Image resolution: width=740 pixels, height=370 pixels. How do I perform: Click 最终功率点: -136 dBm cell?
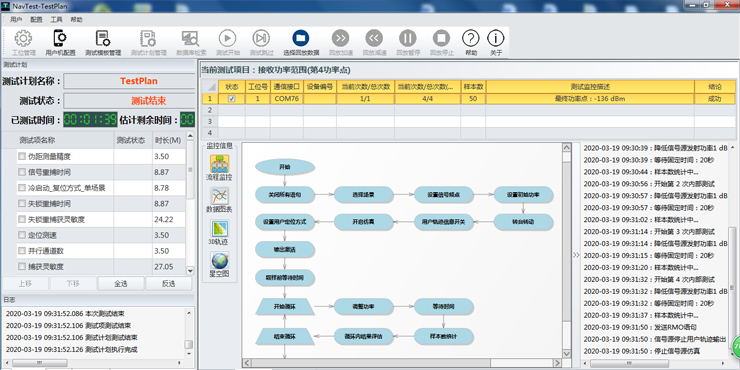590,99
